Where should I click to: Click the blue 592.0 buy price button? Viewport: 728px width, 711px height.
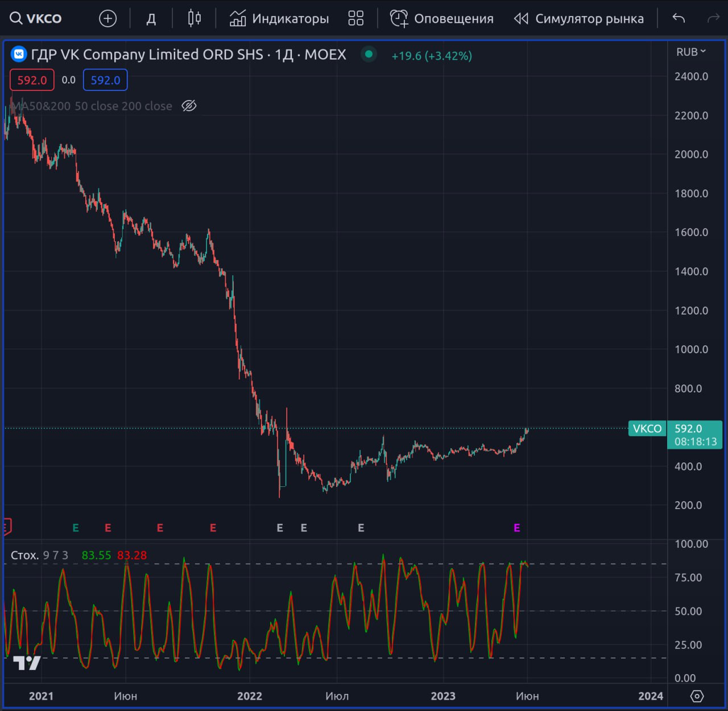[105, 80]
